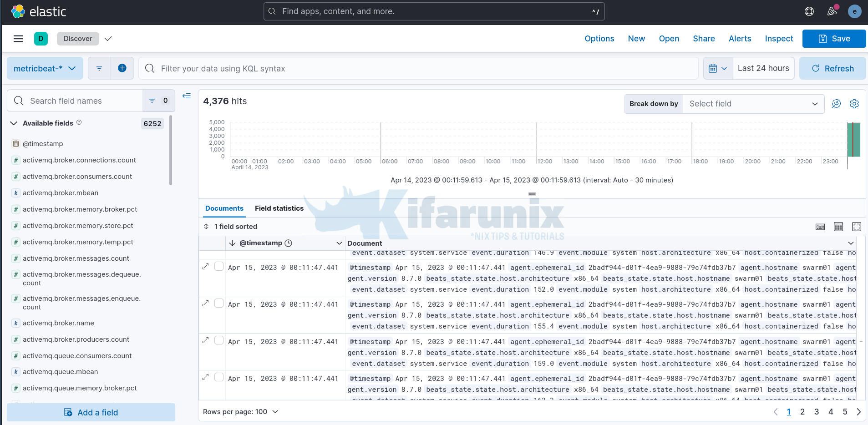Expand document row with duration 155.4
Viewport: 868px width, 425px height.
point(206,303)
